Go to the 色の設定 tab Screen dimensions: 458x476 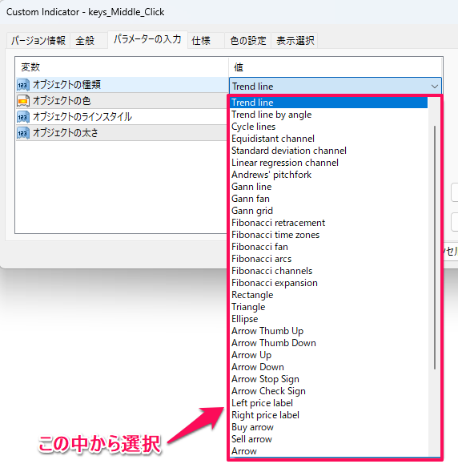[247, 40]
